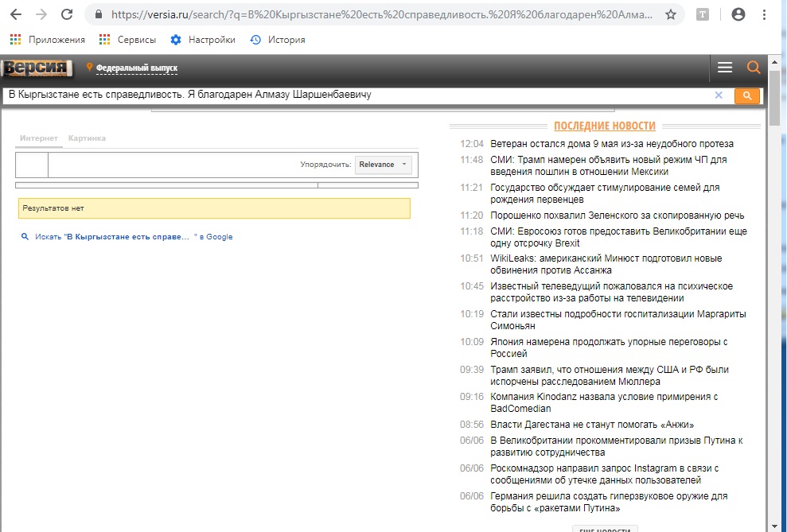Click the Версия logo
Image resolution: width=787 pixels, height=532 pixels.
37,68
